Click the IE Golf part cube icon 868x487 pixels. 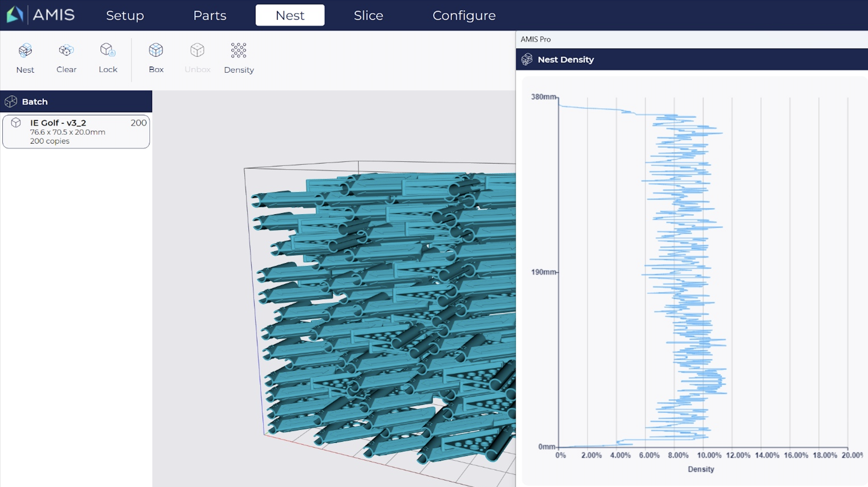16,123
